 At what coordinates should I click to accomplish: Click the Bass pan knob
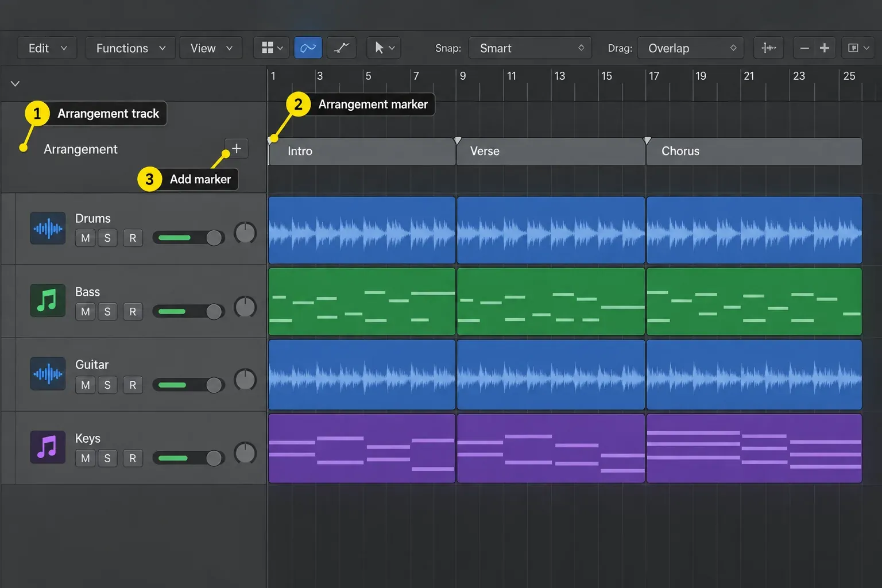245,307
